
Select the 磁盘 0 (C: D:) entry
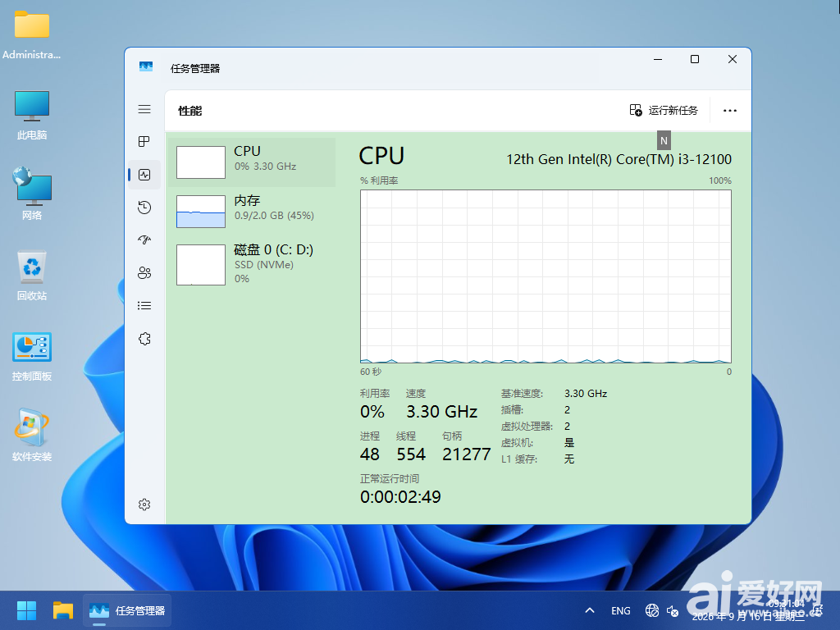point(252,265)
